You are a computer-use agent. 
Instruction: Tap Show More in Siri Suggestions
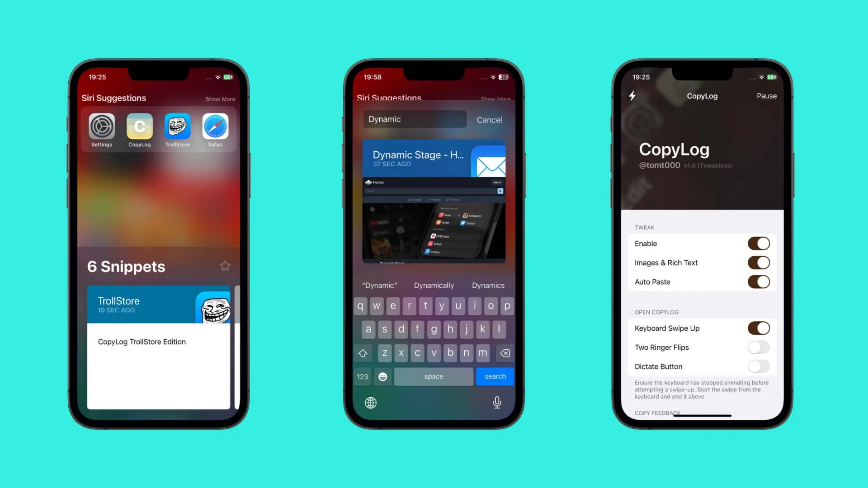point(220,99)
